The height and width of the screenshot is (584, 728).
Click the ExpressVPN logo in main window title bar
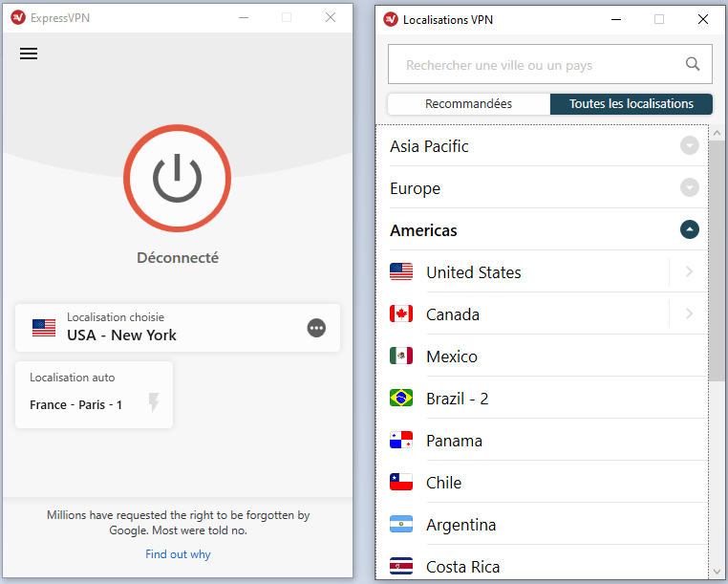tap(18, 17)
